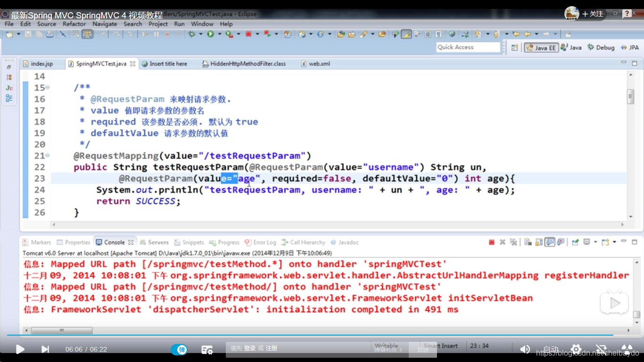This screenshot has width=644, height=362.
Task: Click the New file toolbar icon
Action: (9, 34)
